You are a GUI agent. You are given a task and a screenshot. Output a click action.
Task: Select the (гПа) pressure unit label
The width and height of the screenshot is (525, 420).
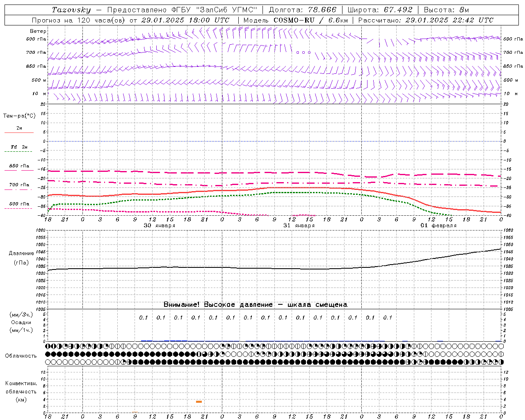point(21,262)
